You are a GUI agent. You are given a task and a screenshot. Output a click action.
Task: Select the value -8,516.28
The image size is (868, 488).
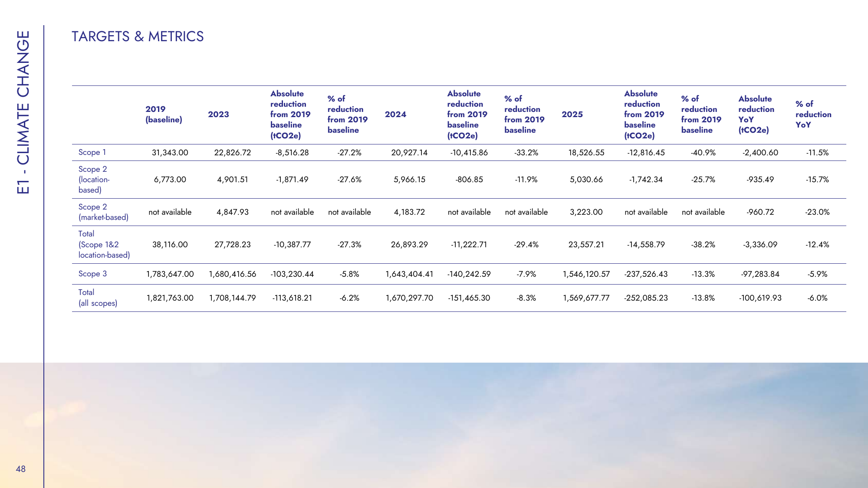(292, 153)
